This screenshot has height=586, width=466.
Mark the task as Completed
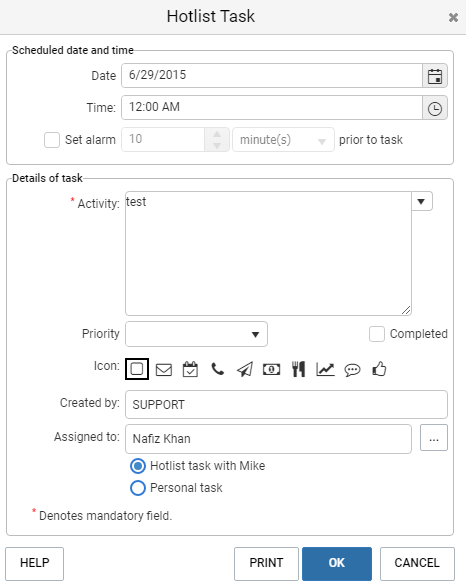pos(377,334)
